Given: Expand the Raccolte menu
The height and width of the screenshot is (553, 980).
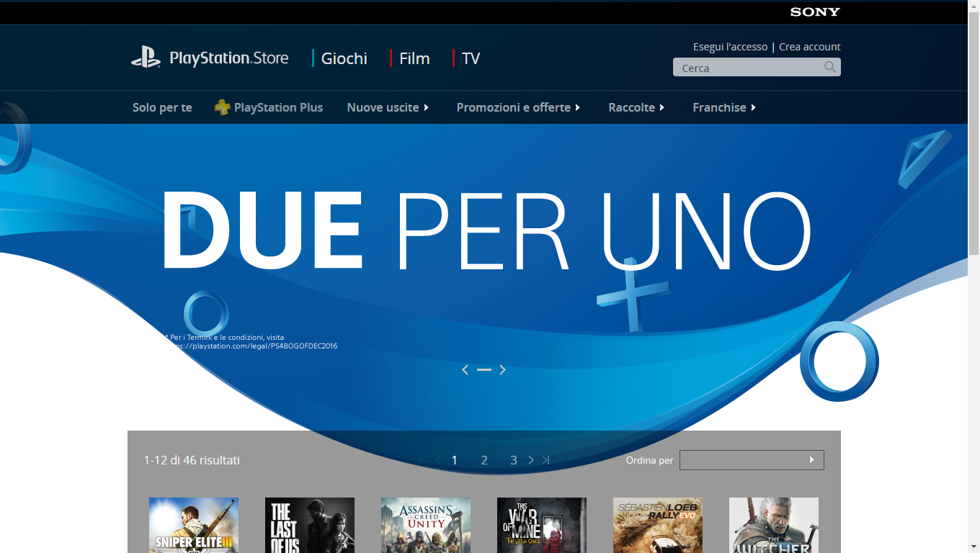Looking at the screenshot, I should tap(636, 107).
